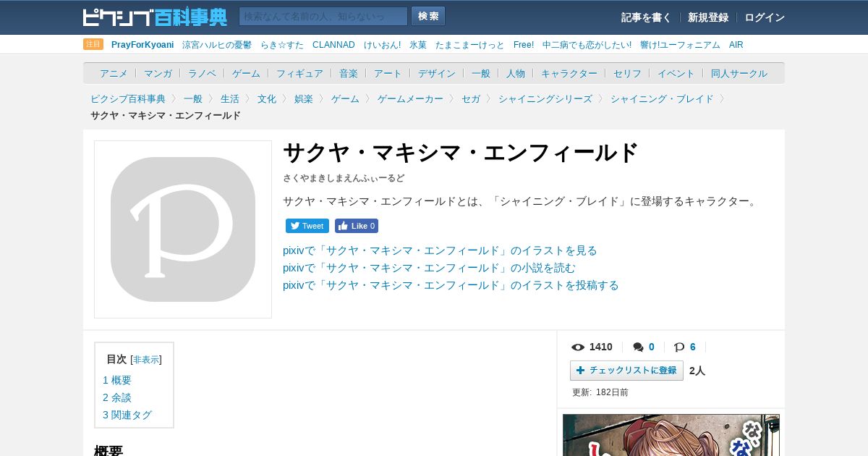
Task: Click チェックリストに登録 button
Action: point(626,371)
